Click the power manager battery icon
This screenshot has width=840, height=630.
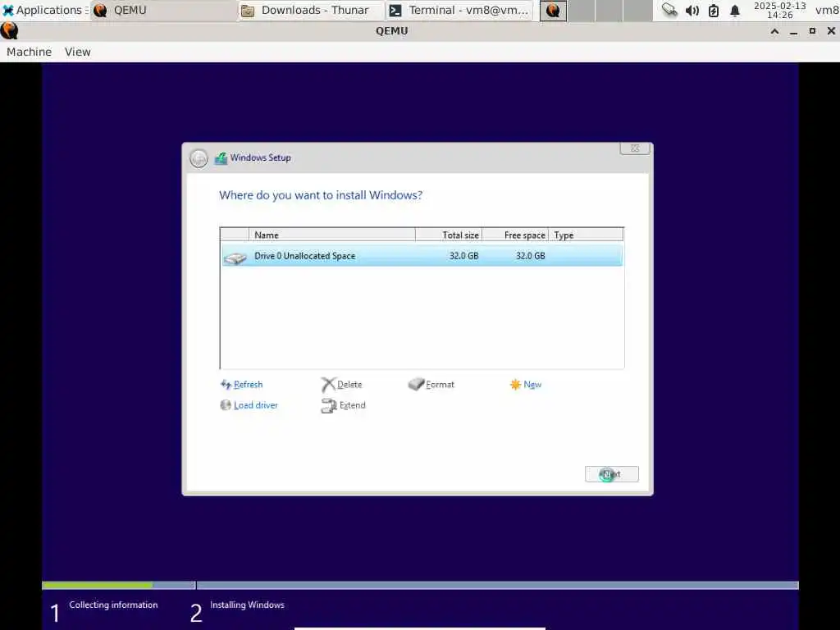pos(714,10)
